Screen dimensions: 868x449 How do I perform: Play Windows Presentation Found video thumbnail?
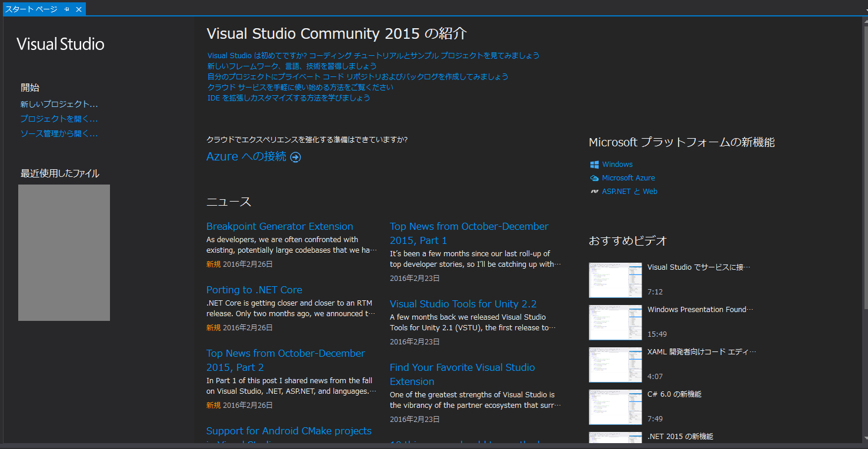click(615, 323)
